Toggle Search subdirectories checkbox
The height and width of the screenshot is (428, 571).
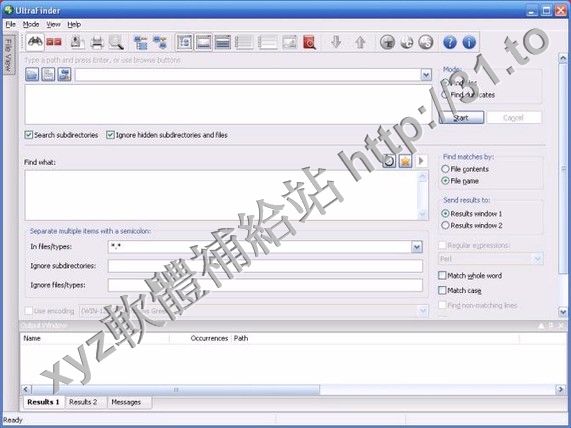29,135
